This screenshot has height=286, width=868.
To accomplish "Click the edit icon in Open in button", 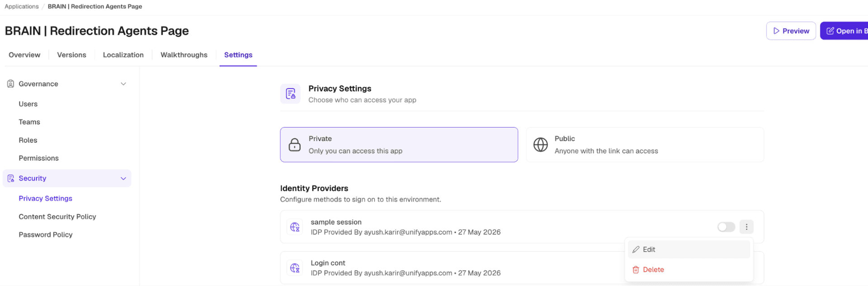I will tap(830, 31).
